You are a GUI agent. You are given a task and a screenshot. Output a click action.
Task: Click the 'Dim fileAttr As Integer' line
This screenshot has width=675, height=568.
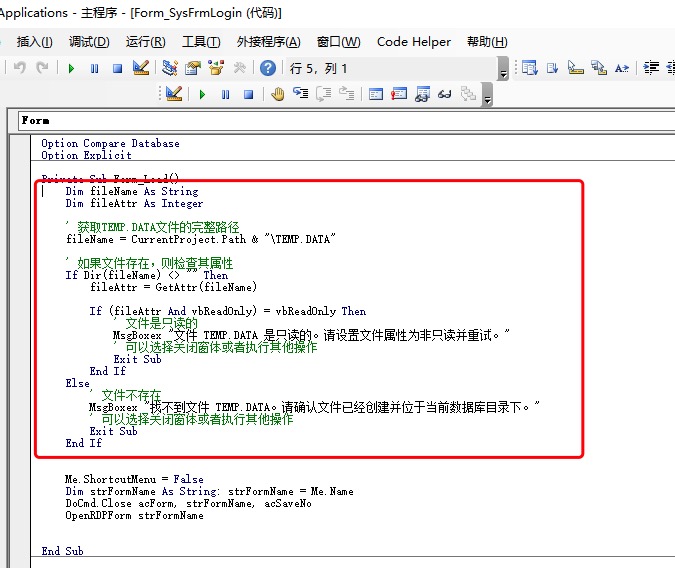(134, 203)
